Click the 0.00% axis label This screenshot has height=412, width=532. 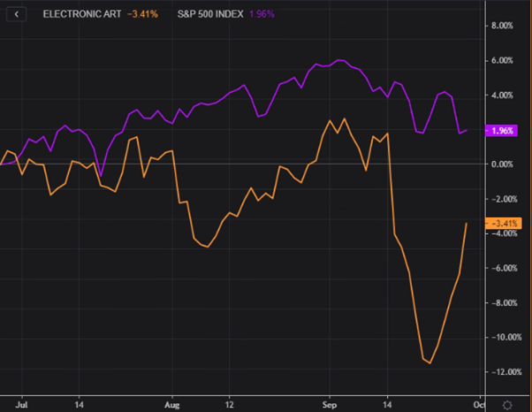[x=502, y=164]
